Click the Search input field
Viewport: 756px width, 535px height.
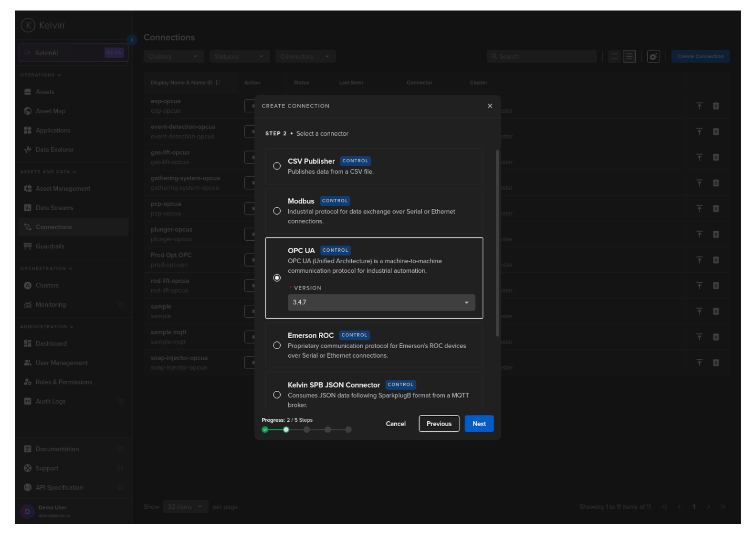(x=544, y=56)
